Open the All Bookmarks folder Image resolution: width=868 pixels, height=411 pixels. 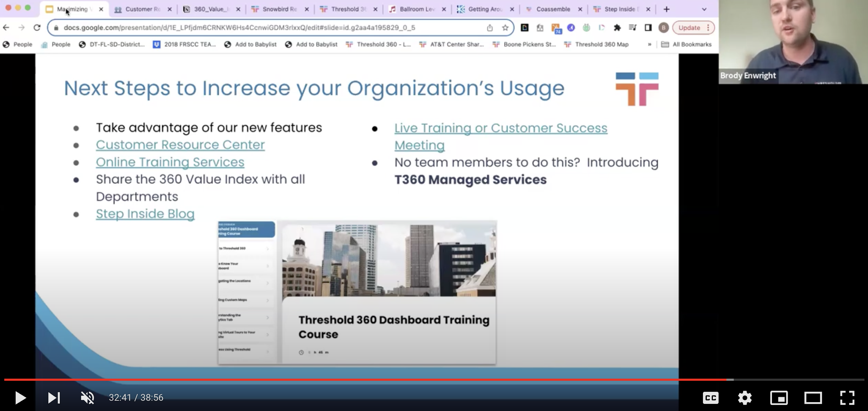686,44
